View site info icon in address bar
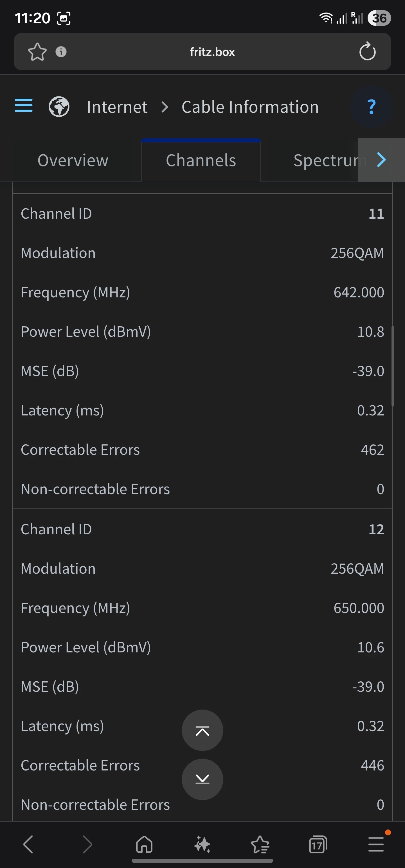 pos(61,52)
